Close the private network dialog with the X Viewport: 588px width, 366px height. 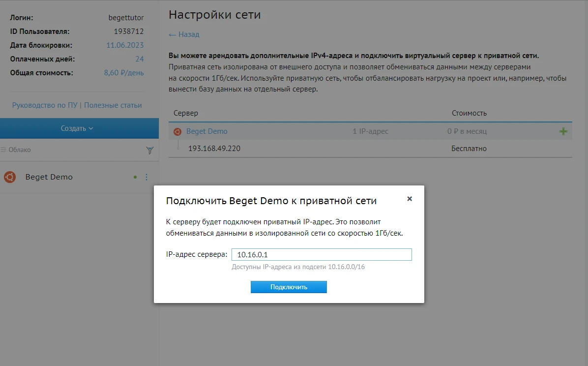410,199
